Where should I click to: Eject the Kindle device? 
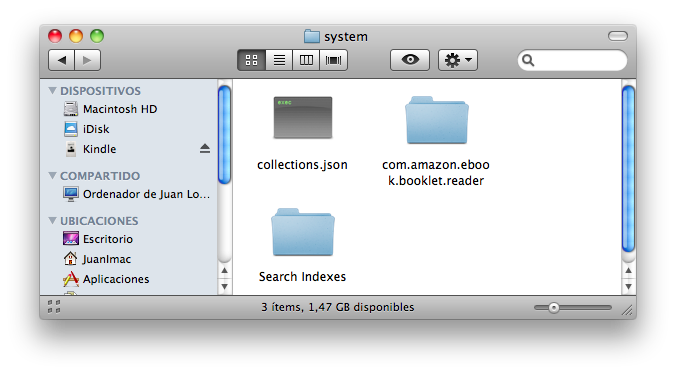(x=205, y=149)
